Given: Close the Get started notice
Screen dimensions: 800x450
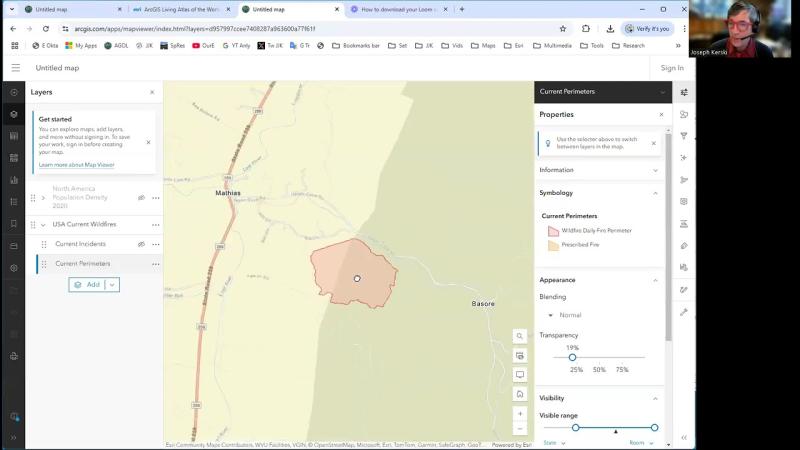Looking at the screenshot, I should 148,142.
